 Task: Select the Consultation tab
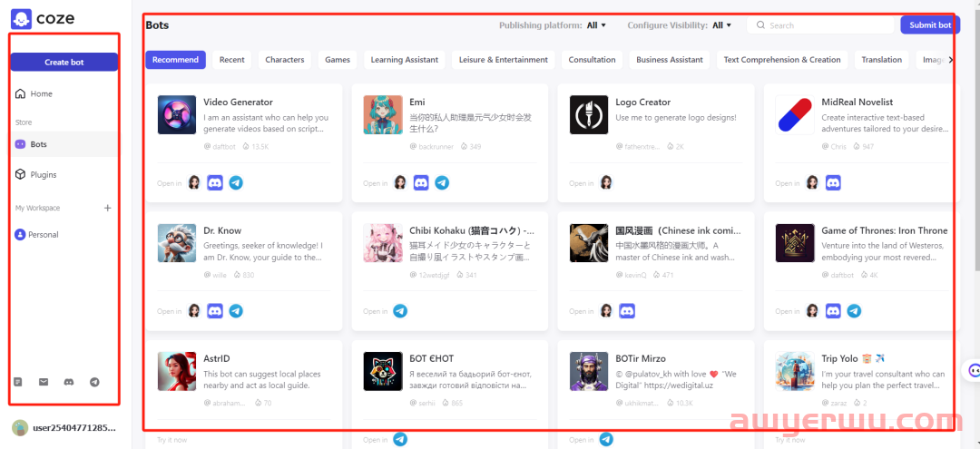[592, 60]
